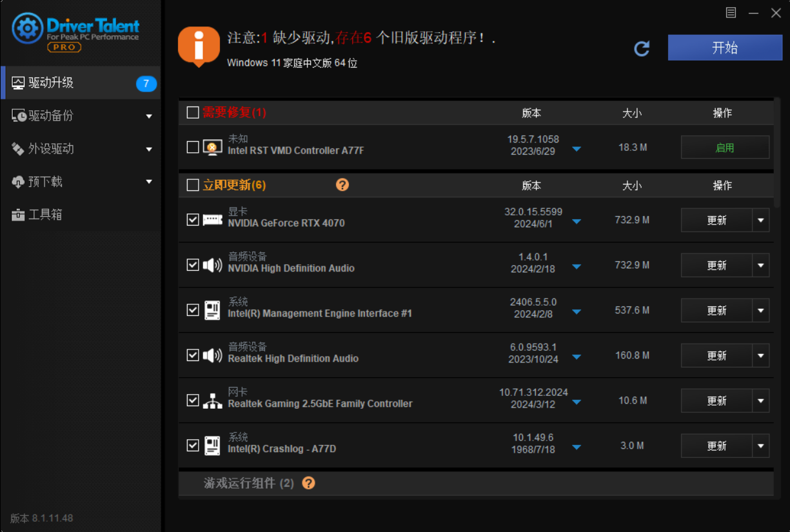The height and width of the screenshot is (532, 790).
Task: Click the blue badge showing 7
Action: coord(146,83)
